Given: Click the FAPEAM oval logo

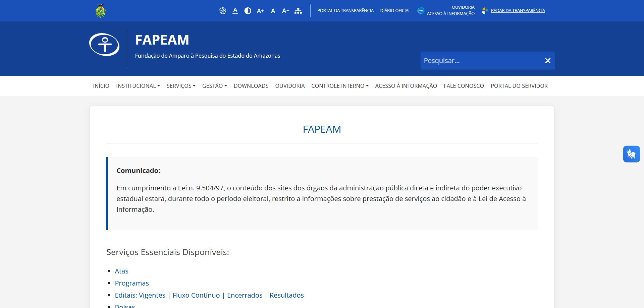Looking at the screenshot, I should [x=104, y=45].
